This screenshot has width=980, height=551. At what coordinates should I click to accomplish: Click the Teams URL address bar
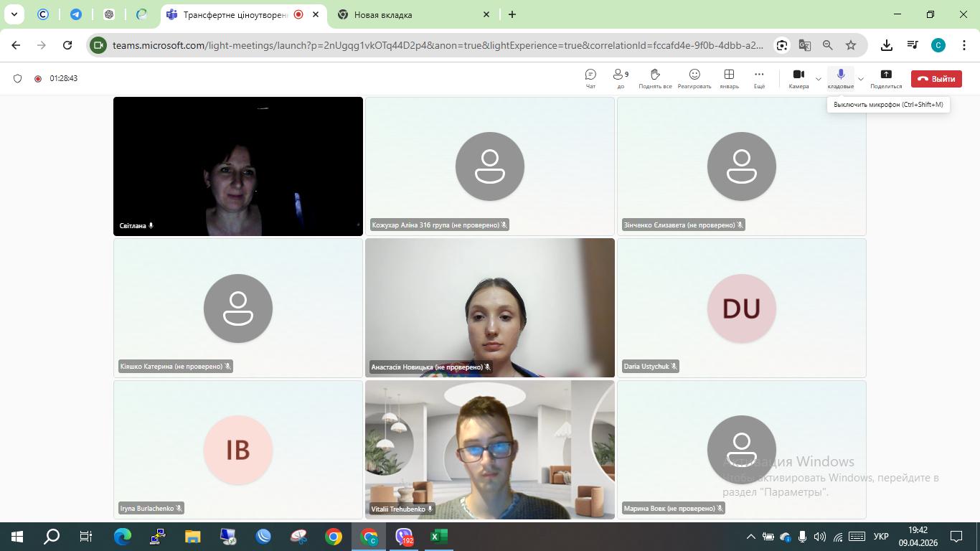tap(438, 45)
